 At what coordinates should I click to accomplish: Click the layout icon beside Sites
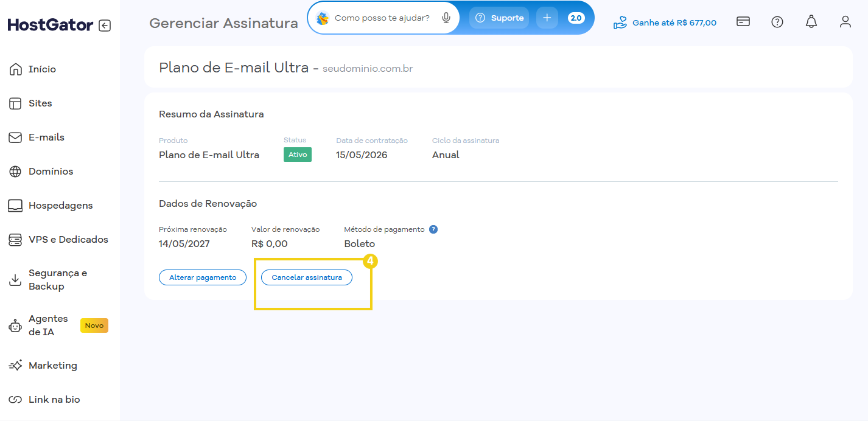[x=15, y=103]
